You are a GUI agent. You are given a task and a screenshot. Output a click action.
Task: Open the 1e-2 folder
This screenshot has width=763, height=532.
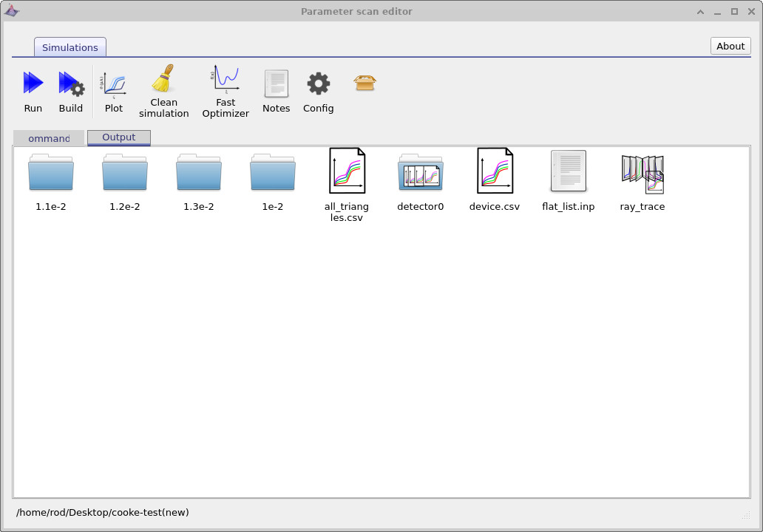tap(272, 177)
